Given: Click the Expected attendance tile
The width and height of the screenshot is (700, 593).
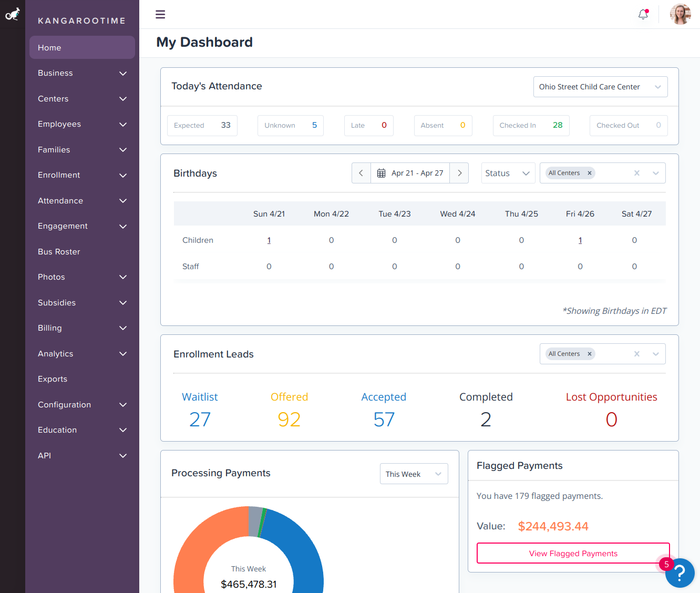Looking at the screenshot, I should click(x=202, y=126).
